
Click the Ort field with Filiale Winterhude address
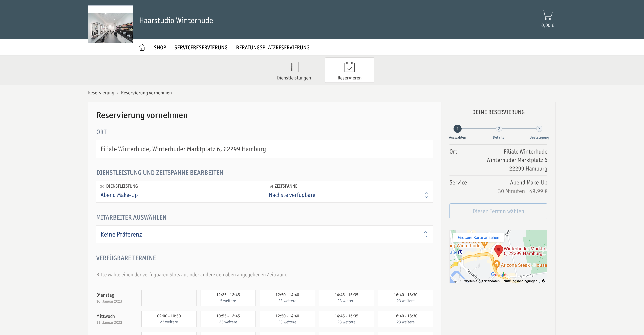(x=265, y=149)
